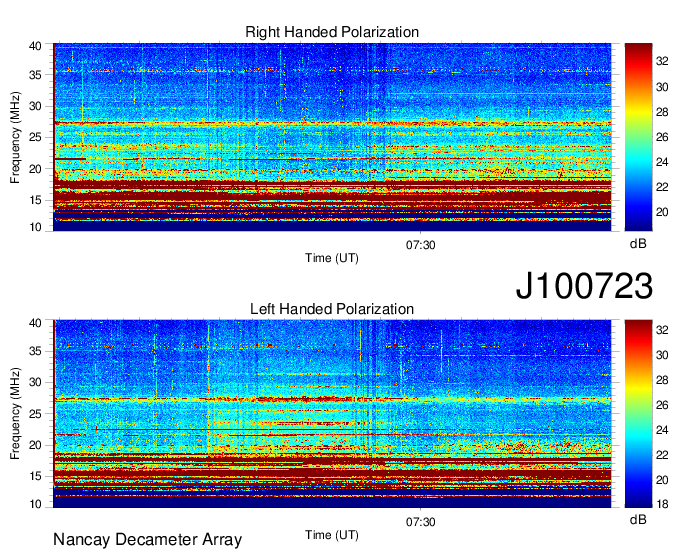Click the 35 frequency tick on bottom plot
This screenshot has height=552, width=680.
[35, 351]
